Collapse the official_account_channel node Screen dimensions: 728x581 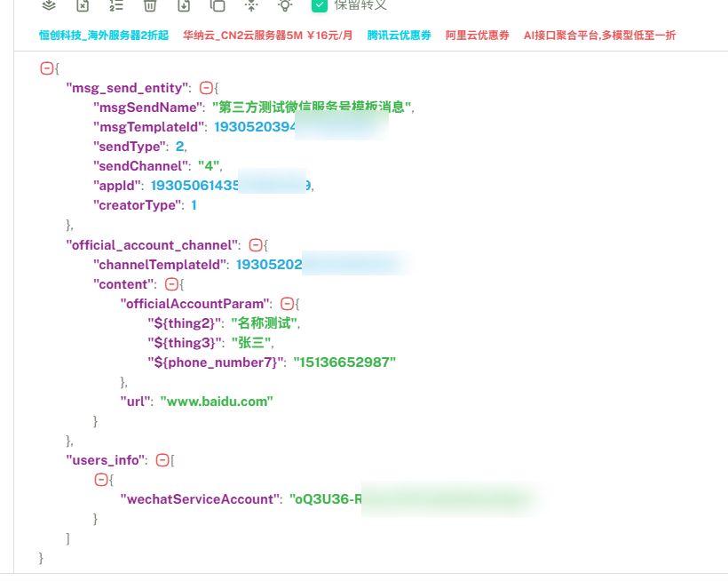tap(256, 245)
